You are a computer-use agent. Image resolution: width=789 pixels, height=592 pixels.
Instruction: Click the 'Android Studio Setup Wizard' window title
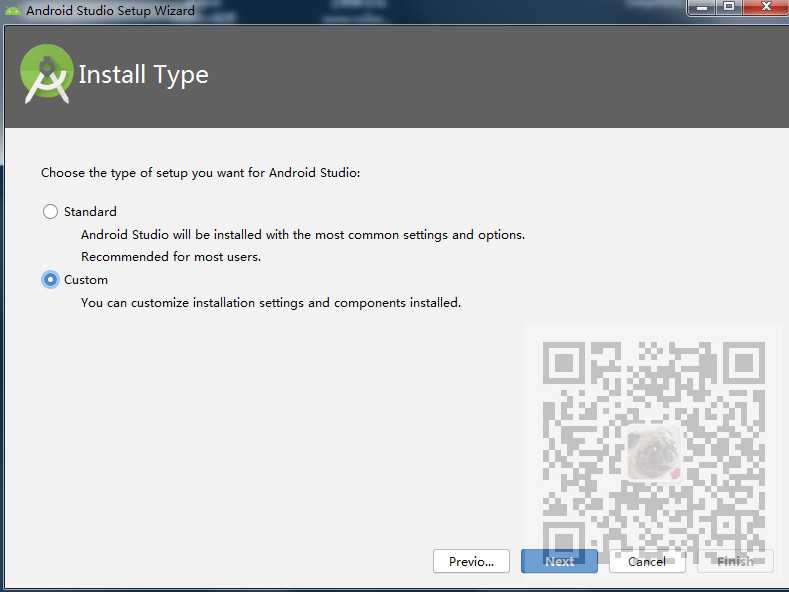[x=110, y=11]
